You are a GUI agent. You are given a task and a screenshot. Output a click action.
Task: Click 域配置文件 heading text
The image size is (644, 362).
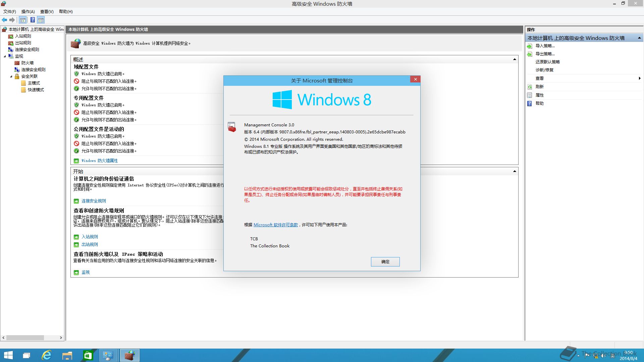tap(86, 67)
